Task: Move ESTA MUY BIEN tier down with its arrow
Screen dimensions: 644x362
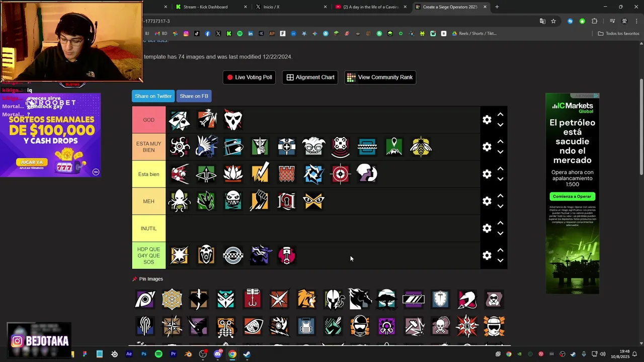Action: pos(501,152)
